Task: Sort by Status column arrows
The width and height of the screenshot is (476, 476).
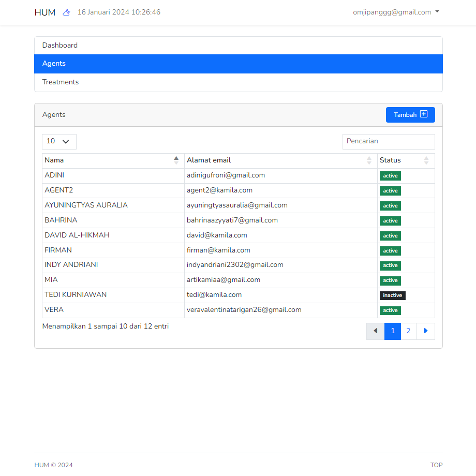Action: pyautogui.click(x=426, y=160)
